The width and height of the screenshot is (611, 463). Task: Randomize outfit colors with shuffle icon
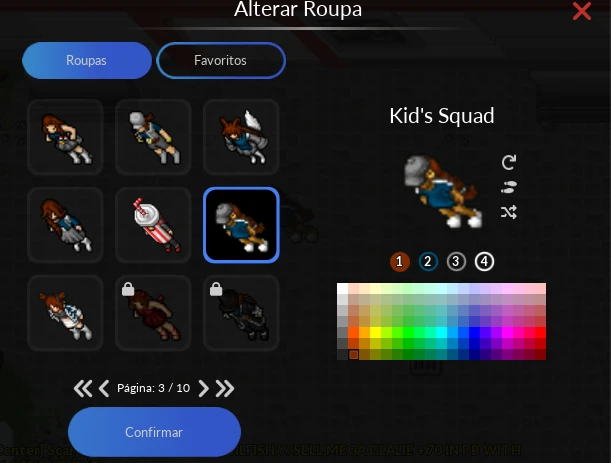coord(509,212)
